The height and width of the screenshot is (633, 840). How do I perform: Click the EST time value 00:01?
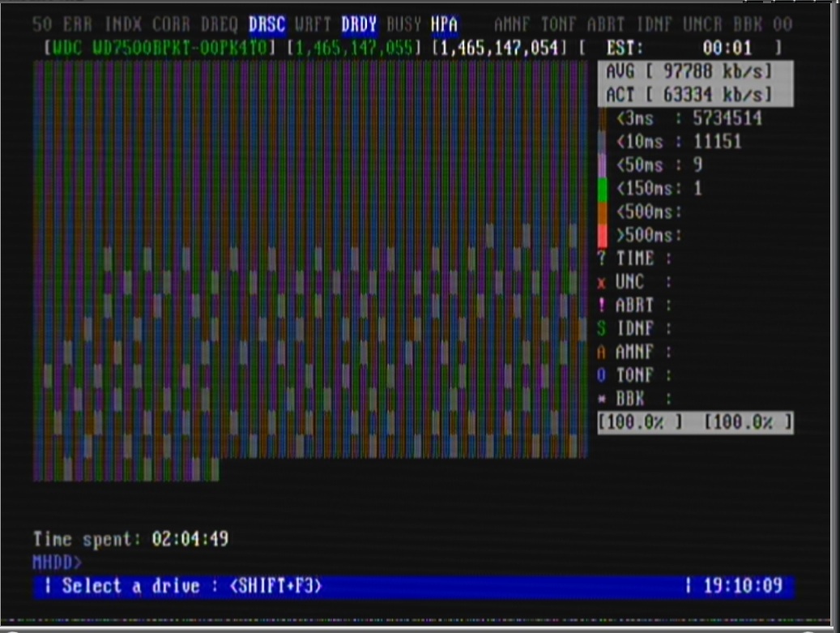point(727,49)
